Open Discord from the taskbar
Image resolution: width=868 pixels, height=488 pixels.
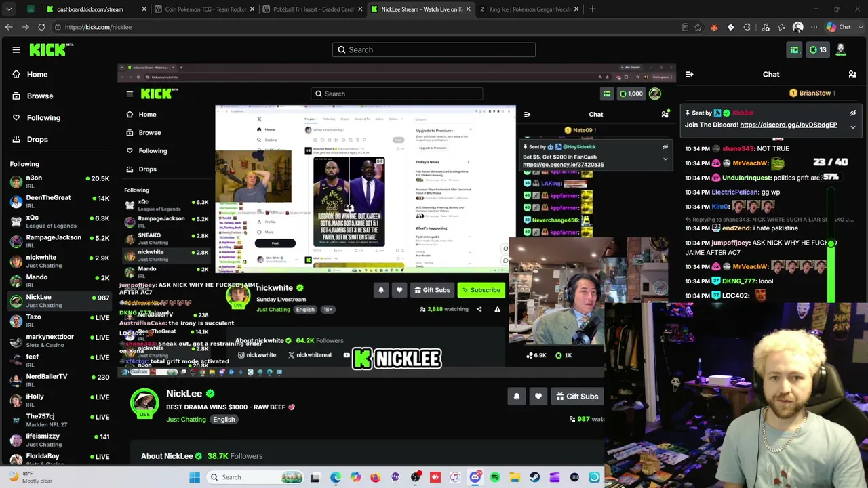point(475,477)
